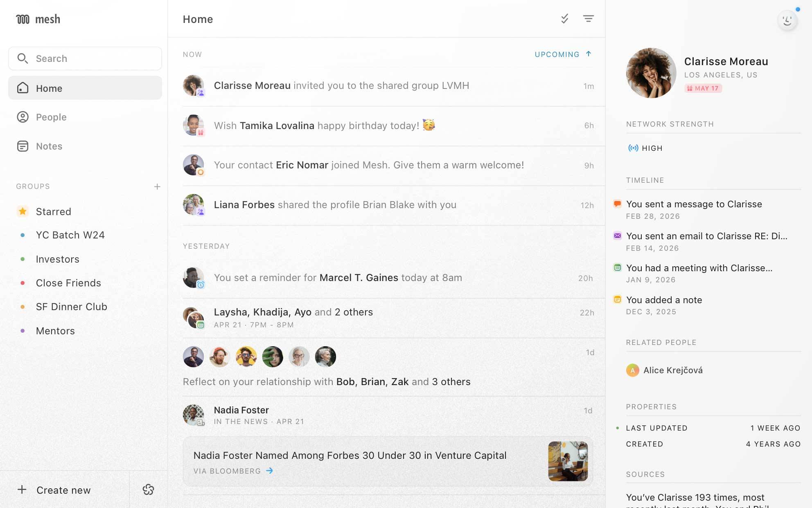Select the YC Batch W24 group
This screenshot has height=508, width=812.
(x=70, y=235)
